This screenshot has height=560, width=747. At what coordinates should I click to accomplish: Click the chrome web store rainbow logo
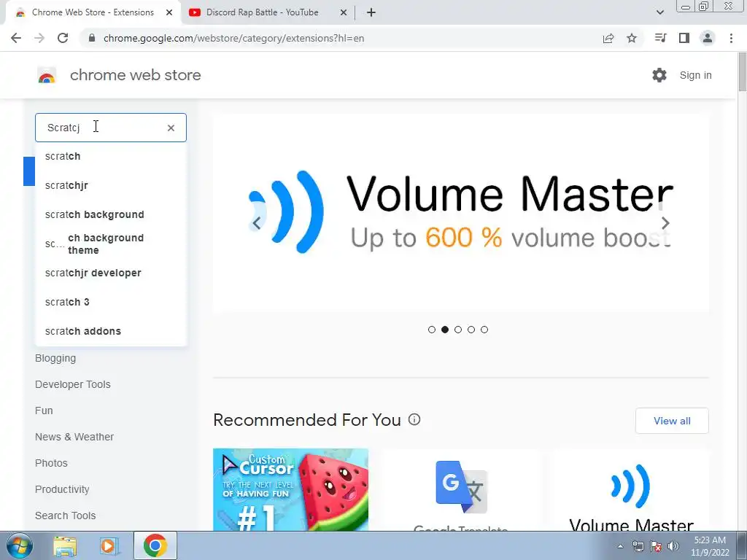[x=47, y=75]
